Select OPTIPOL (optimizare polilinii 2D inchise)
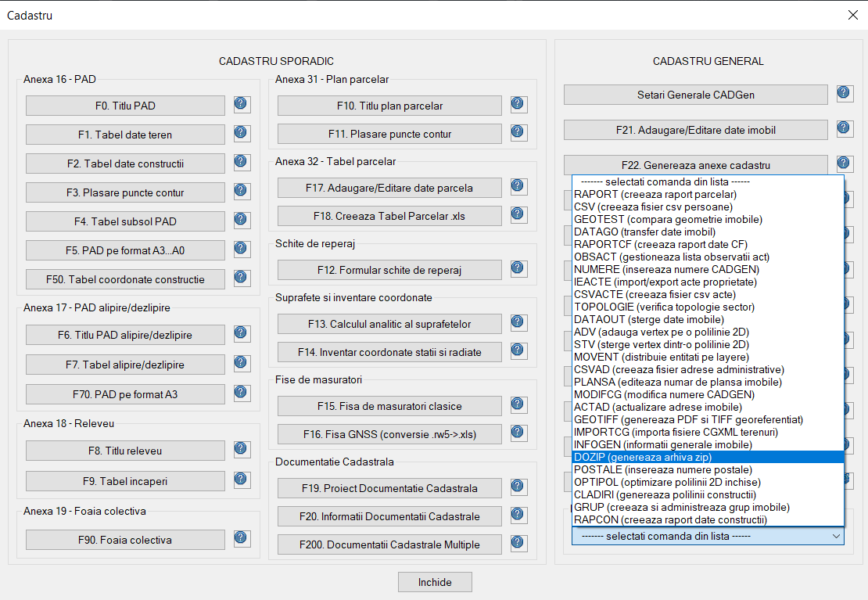868x600 pixels. pyautogui.click(x=708, y=483)
